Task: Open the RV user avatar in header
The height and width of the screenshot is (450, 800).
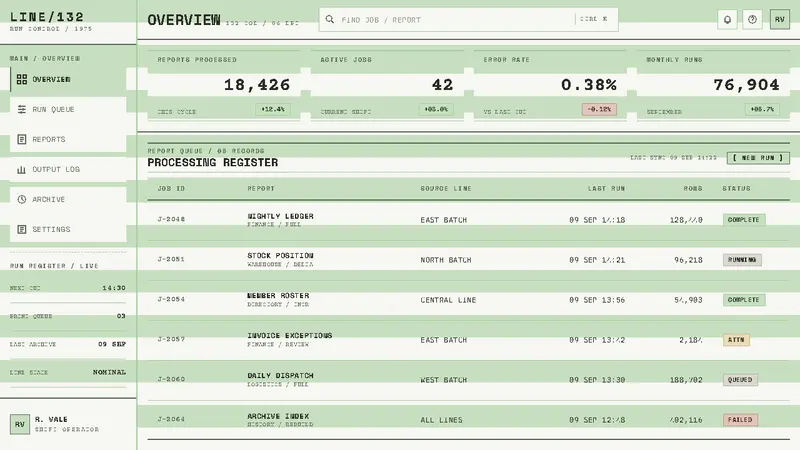Action: (x=780, y=19)
